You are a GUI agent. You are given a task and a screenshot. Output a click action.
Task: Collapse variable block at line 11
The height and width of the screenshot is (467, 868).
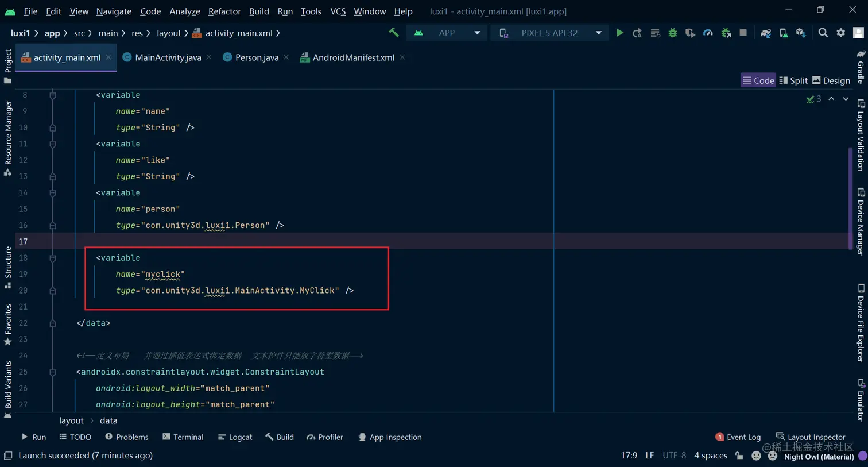tap(53, 144)
